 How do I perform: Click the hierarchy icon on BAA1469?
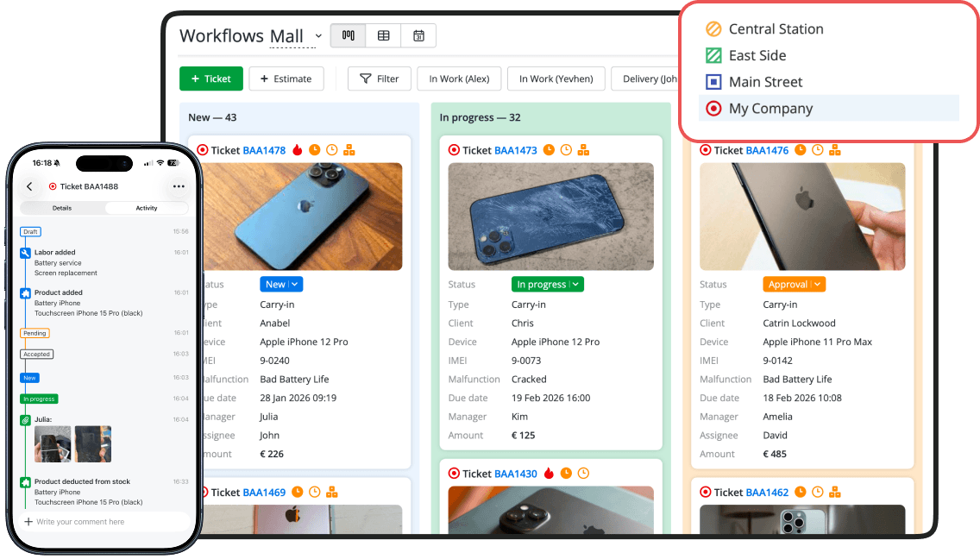(332, 492)
